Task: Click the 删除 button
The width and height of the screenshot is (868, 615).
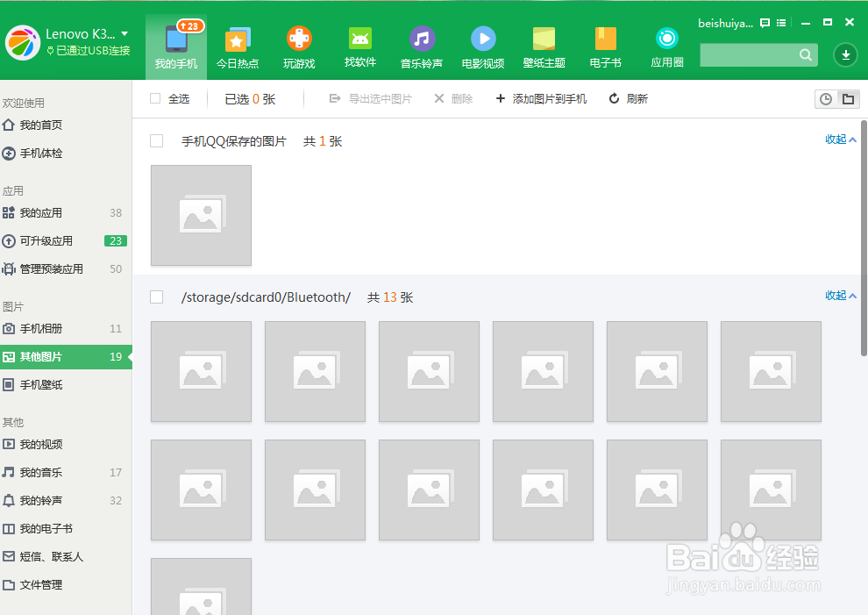Action: pyautogui.click(x=453, y=98)
